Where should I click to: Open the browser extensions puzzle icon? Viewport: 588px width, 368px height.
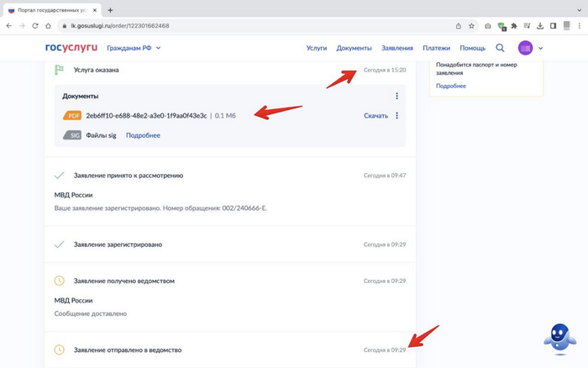click(514, 26)
